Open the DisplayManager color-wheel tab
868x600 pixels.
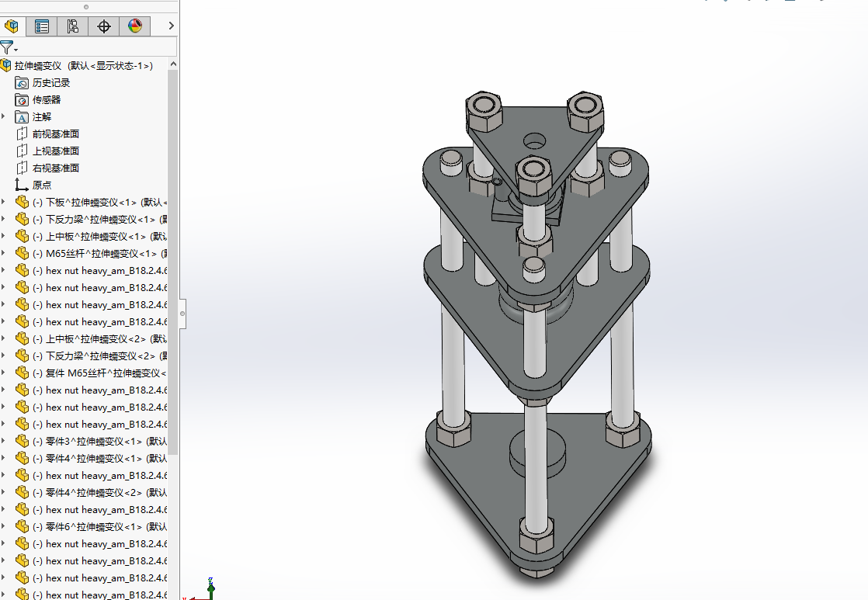(x=134, y=26)
